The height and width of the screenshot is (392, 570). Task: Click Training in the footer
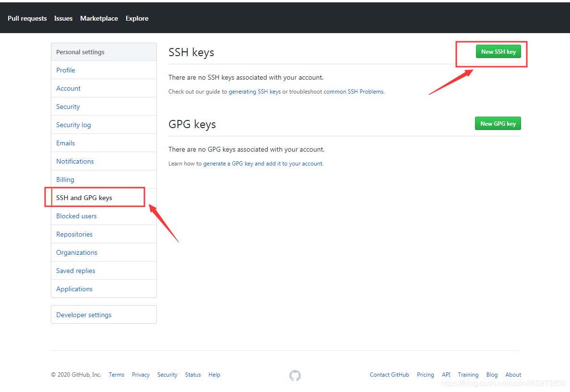[x=468, y=375]
